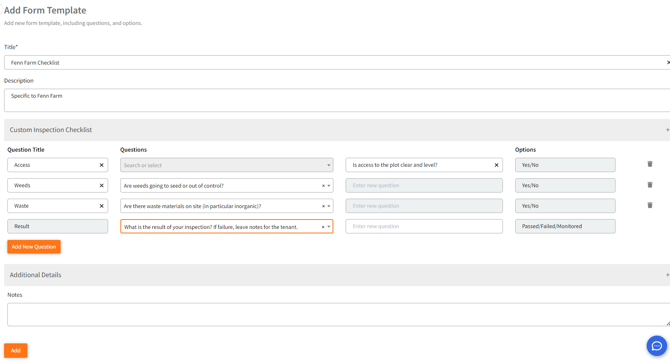Clear the Weeds question title
Image resolution: width=670 pixels, height=363 pixels.
(102, 185)
